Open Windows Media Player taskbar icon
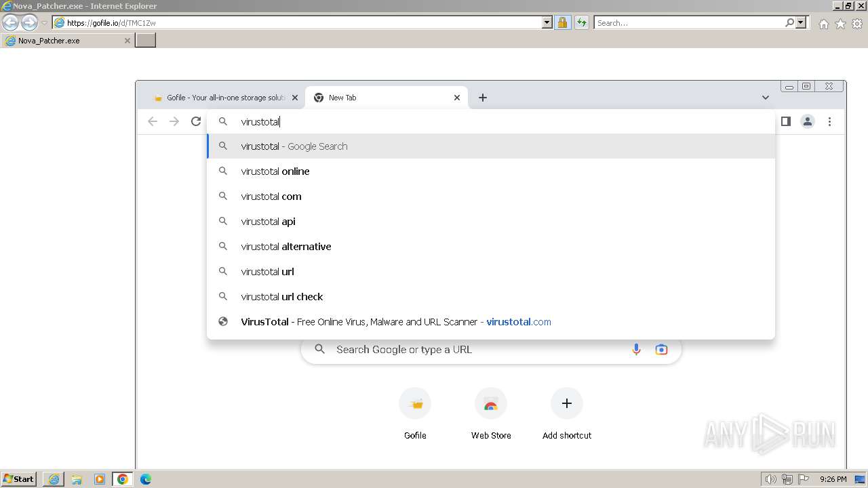 coord(100,479)
